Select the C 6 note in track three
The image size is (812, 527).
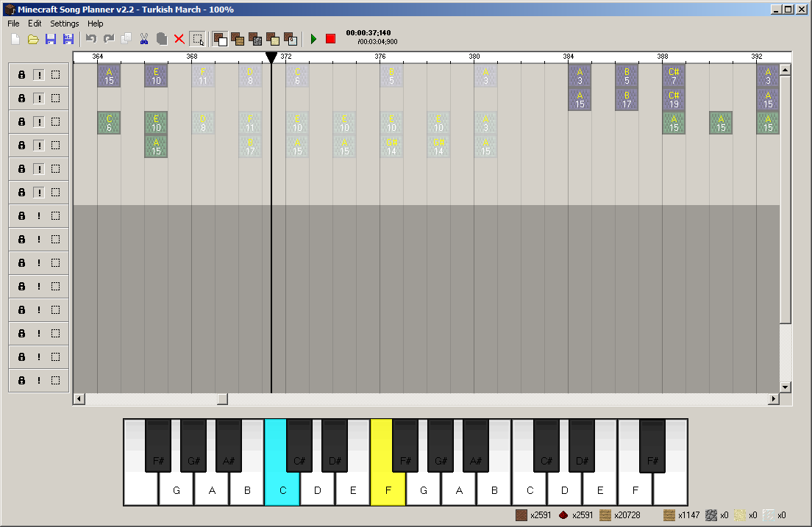(x=109, y=123)
